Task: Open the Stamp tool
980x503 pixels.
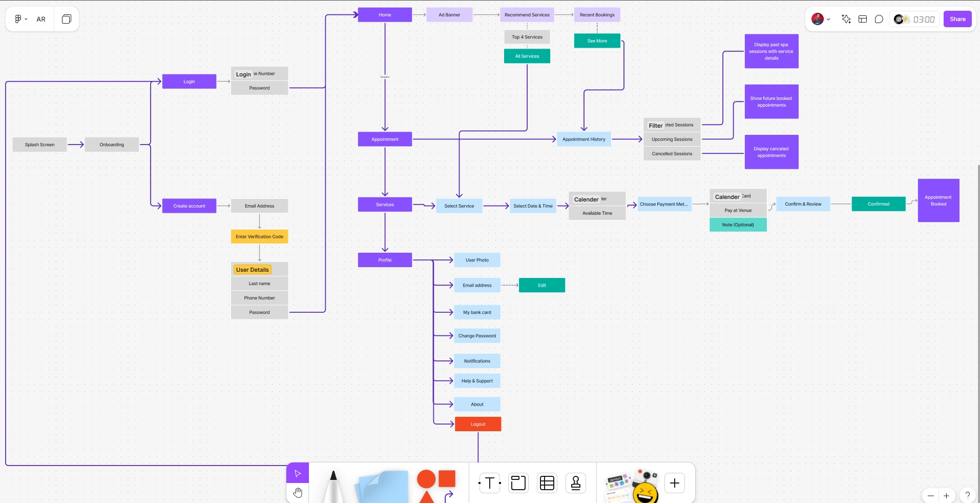Action: click(x=575, y=482)
